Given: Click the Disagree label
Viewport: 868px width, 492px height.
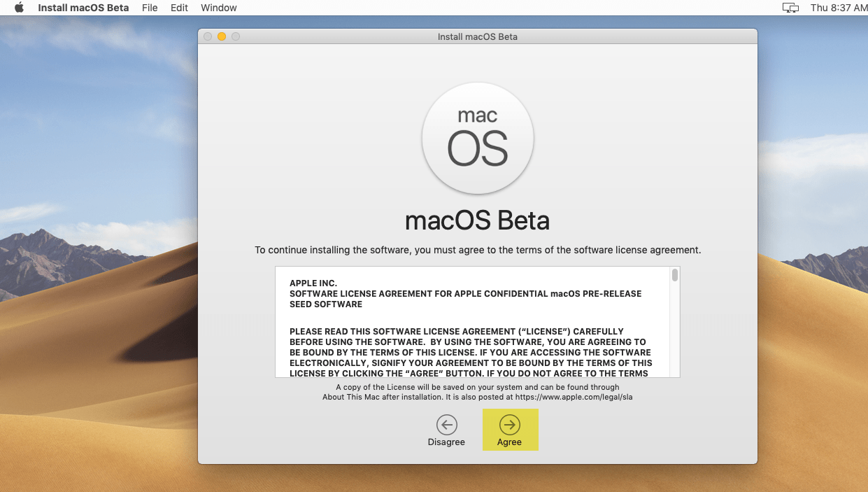Looking at the screenshot, I should pyautogui.click(x=446, y=442).
